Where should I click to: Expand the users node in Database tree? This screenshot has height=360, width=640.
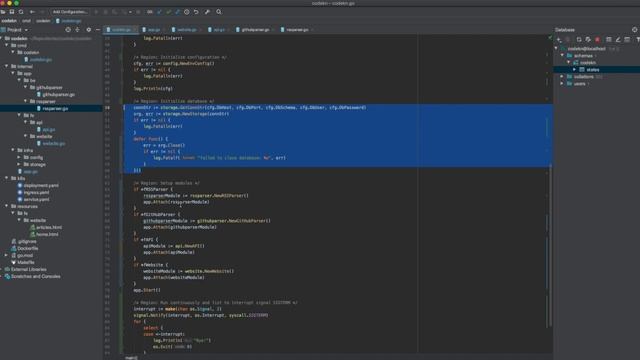pyautogui.click(x=562, y=83)
